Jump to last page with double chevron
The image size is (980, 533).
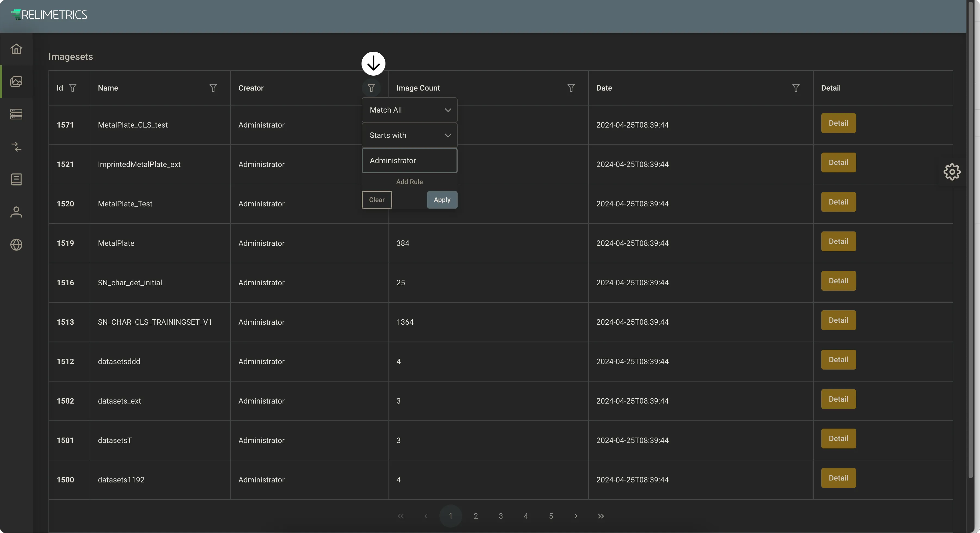click(601, 516)
